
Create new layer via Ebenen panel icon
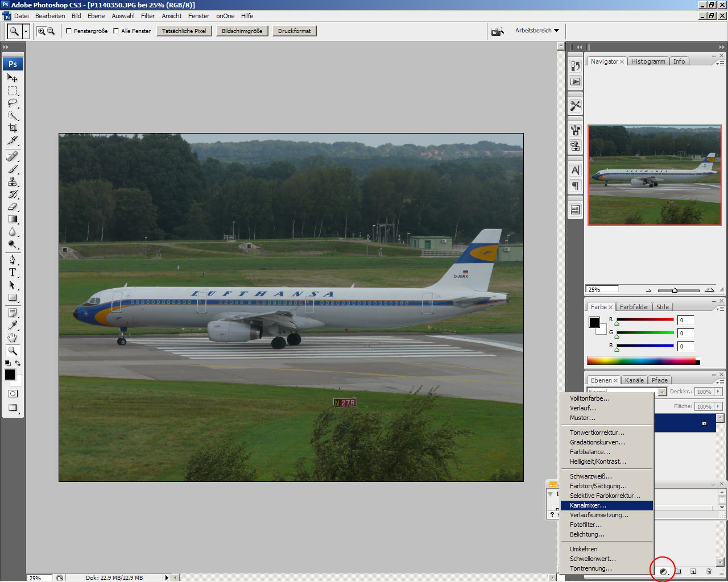pos(693,571)
